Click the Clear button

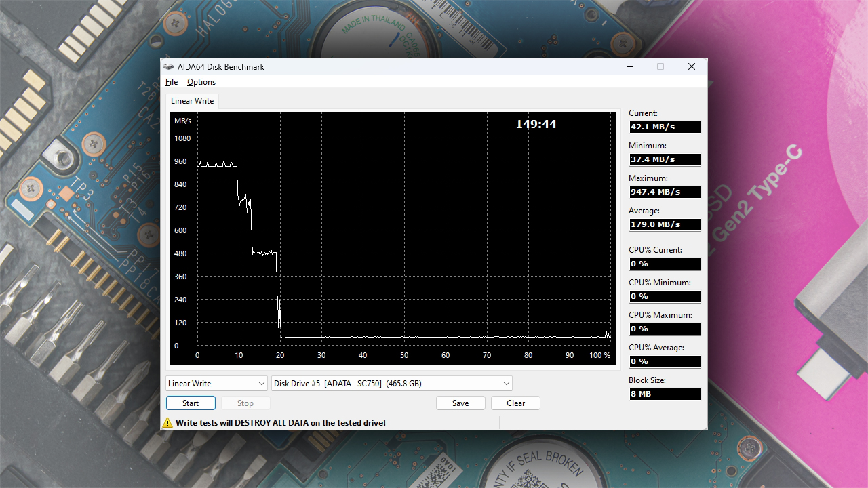[x=515, y=403]
